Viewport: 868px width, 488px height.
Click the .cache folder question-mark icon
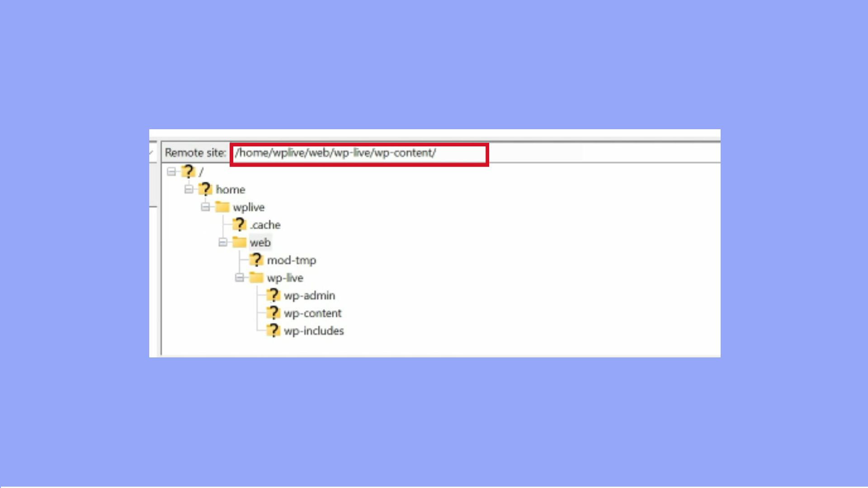click(240, 225)
